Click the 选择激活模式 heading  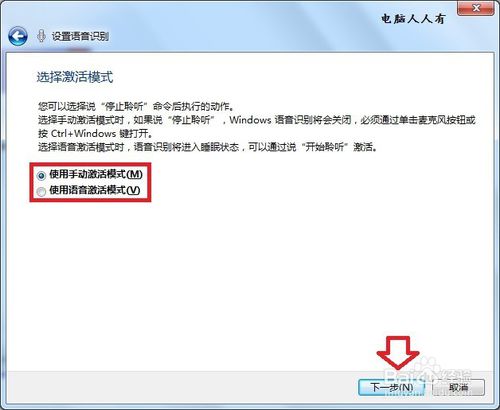click(75, 77)
